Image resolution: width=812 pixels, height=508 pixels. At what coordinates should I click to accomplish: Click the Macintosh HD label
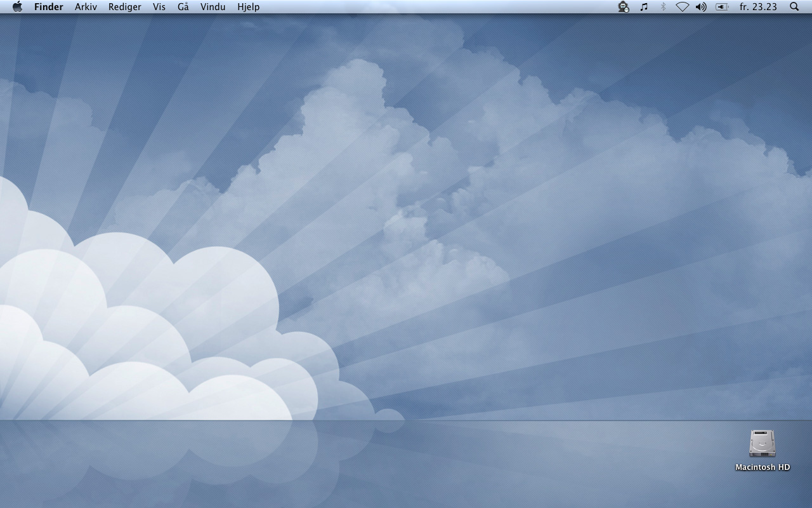coord(763,467)
